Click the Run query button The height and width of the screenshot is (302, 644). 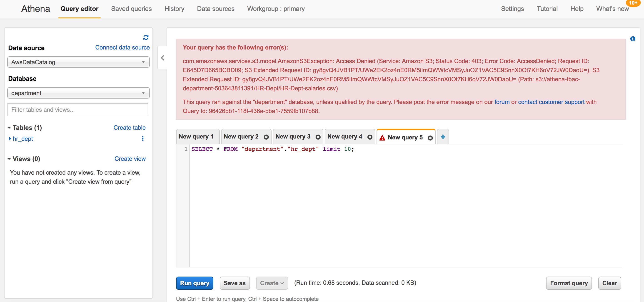(x=195, y=283)
